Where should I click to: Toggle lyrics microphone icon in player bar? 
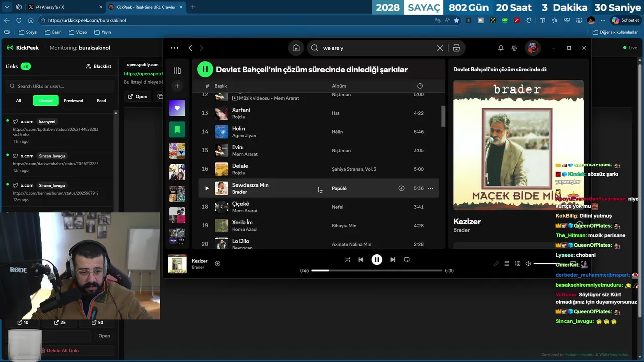[x=496, y=264]
